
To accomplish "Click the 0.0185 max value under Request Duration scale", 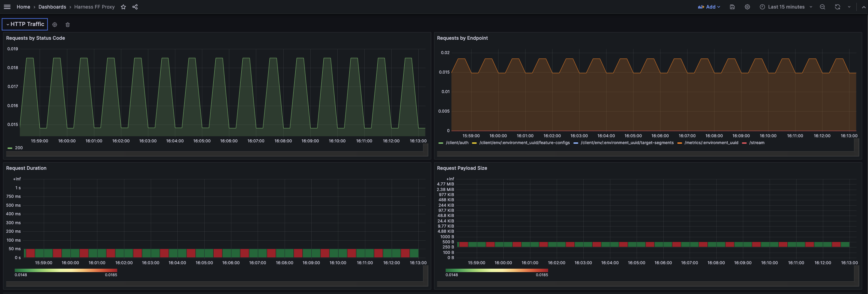I will click(111, 275).
